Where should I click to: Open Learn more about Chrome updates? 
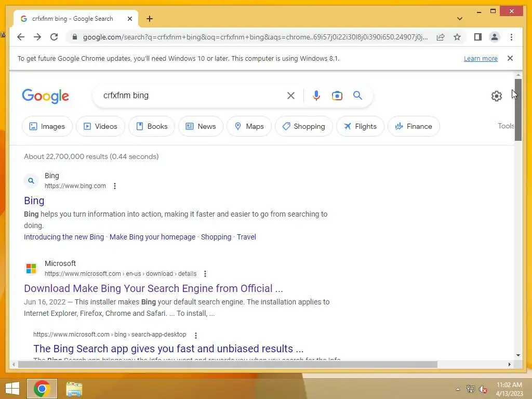[x=481, y=58]
